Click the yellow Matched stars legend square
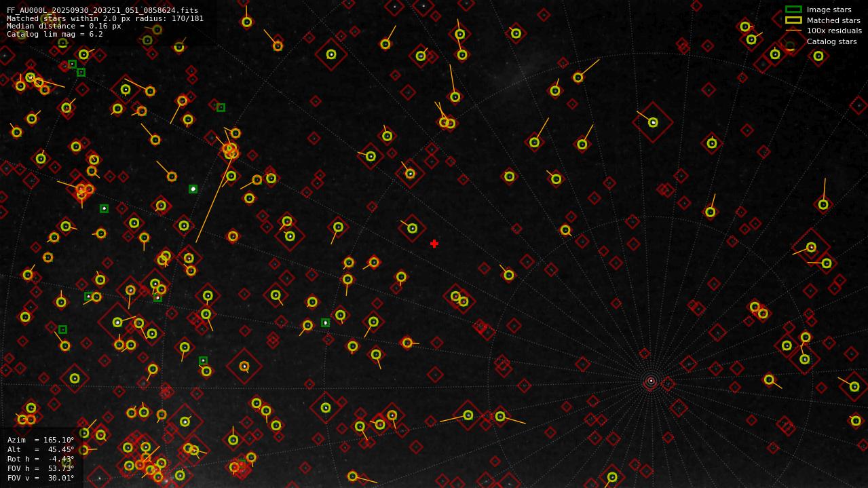The width and height of the screenshot is (868, 488). tap(793, 20)
